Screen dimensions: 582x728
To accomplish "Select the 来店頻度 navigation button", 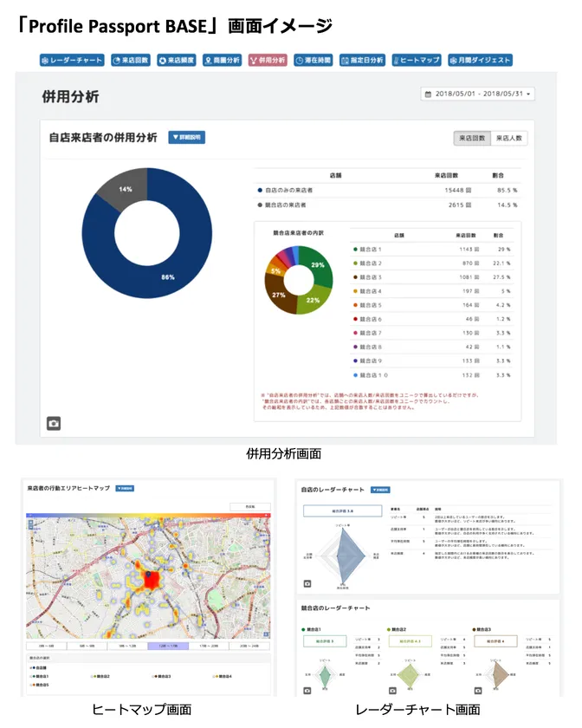I will tap(177, 61).
